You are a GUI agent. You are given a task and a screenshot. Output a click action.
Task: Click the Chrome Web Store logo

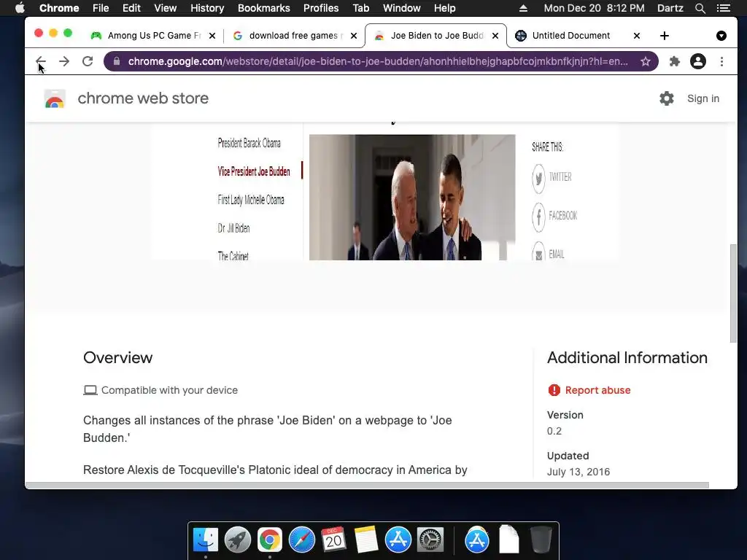click(x=55, y=98)
